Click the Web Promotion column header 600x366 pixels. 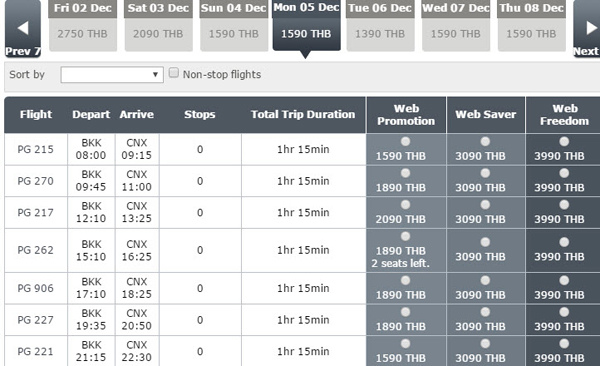point(406,115)
